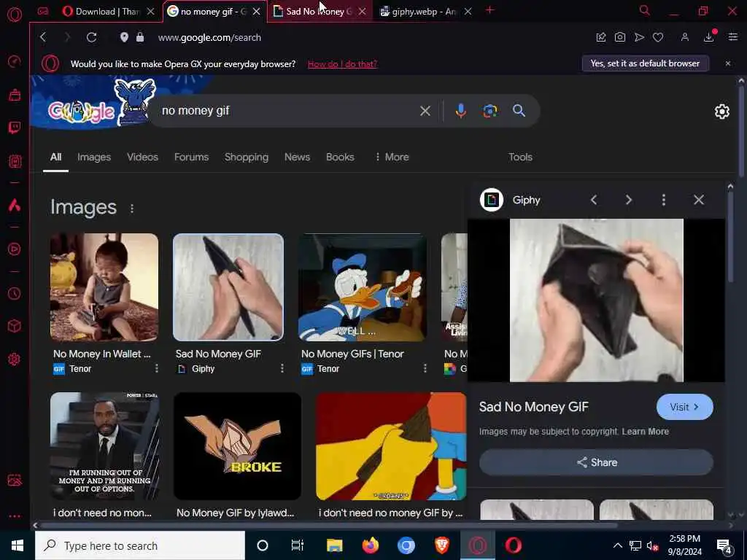Switch to the Shopping search tab
This screenshot has width=747, height=560.
point(247,157)
